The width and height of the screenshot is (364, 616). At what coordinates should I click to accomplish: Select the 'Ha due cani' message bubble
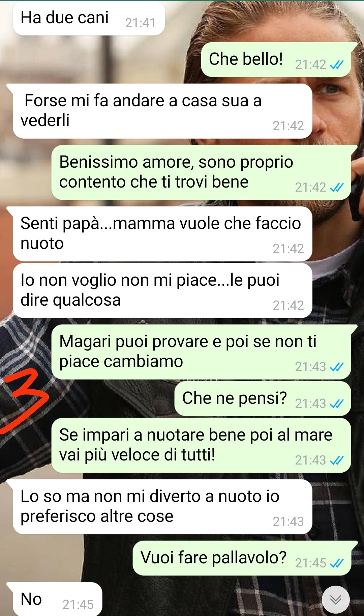(89, 18)
